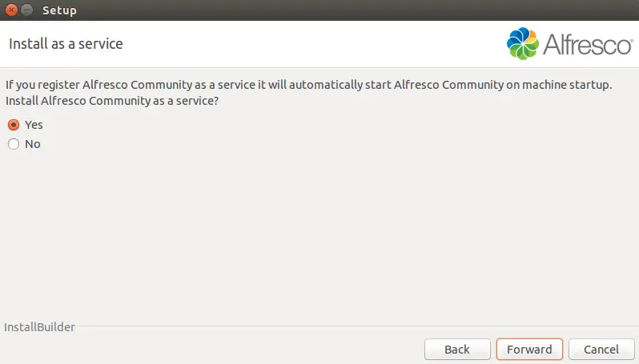Click the "Install as a service" heading
This screenshot has height=364, width=639.
coord(66,43)
